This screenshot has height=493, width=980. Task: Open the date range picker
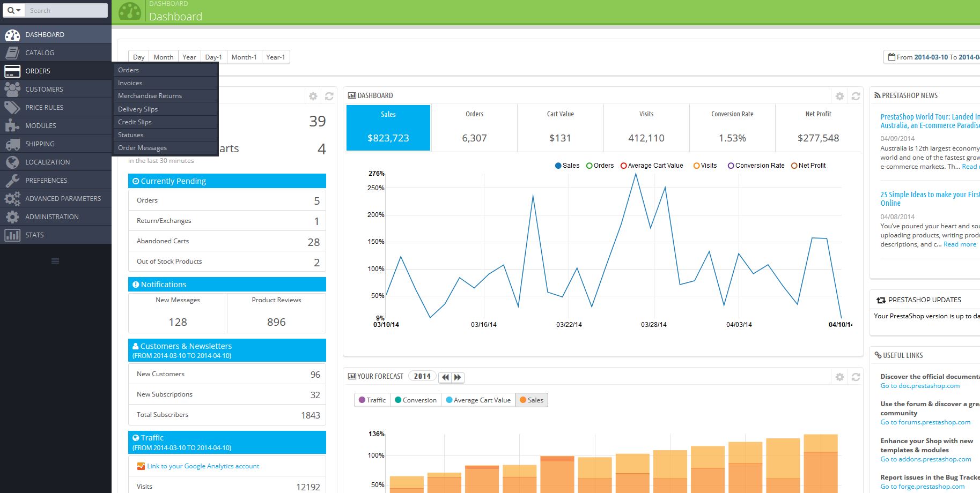(x=932, y=57)
